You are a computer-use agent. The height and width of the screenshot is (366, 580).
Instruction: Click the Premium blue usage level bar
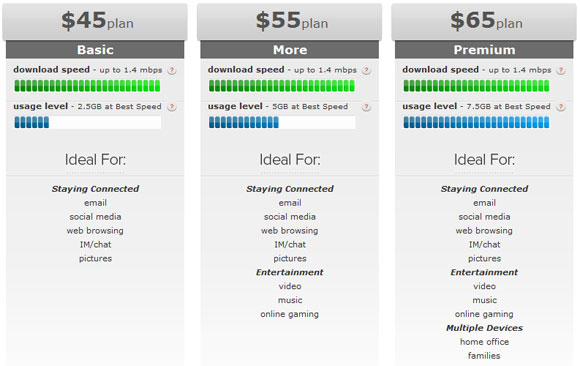tap(476, 122)
